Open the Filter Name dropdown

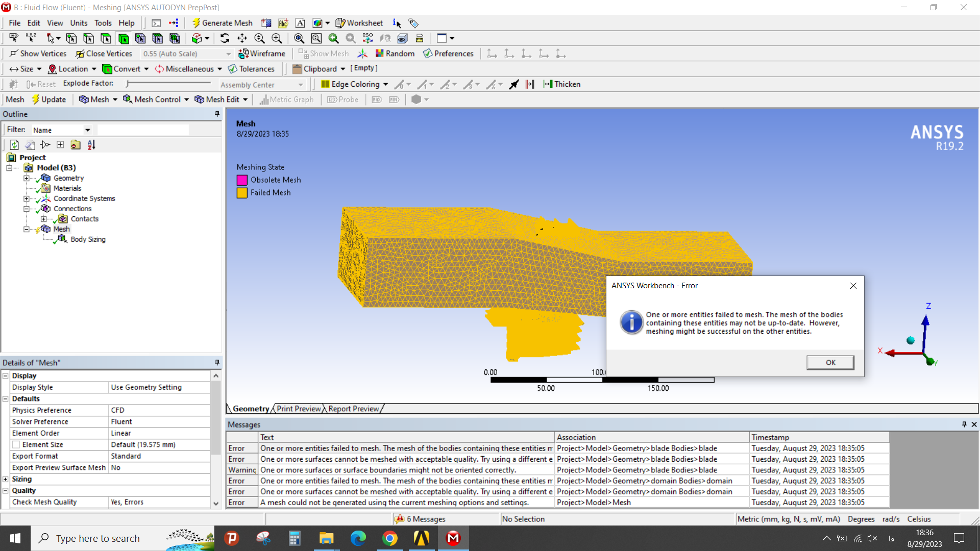click(x=87, y=130)
